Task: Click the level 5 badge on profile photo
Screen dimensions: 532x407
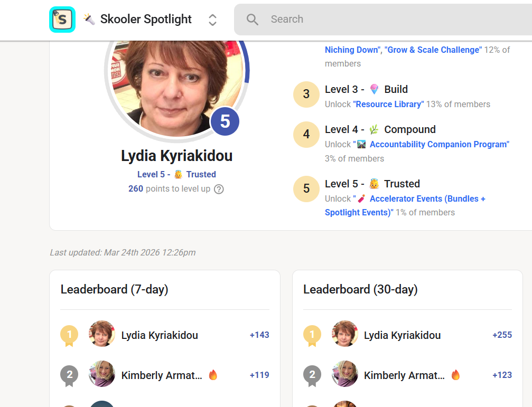Action: 225,121
